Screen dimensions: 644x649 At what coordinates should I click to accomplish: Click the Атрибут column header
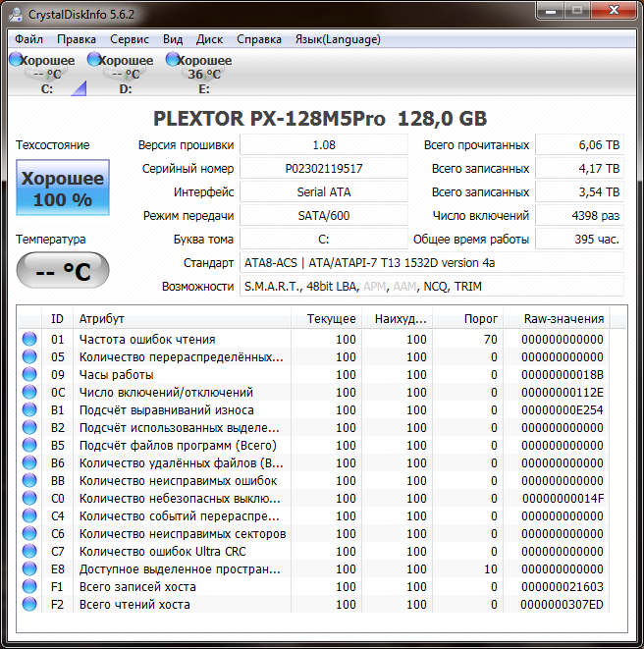(x=182, y=319)
